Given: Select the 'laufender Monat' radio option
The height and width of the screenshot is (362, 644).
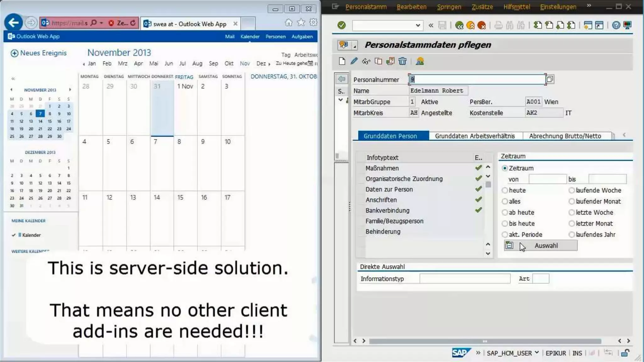Looking at the screenshot, I should (x=572, y=201).
